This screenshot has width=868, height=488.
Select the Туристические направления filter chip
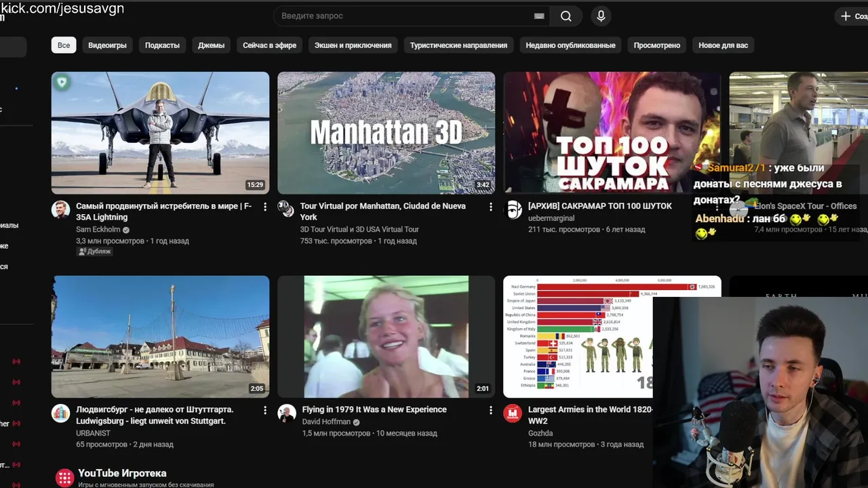coord(458,45)
